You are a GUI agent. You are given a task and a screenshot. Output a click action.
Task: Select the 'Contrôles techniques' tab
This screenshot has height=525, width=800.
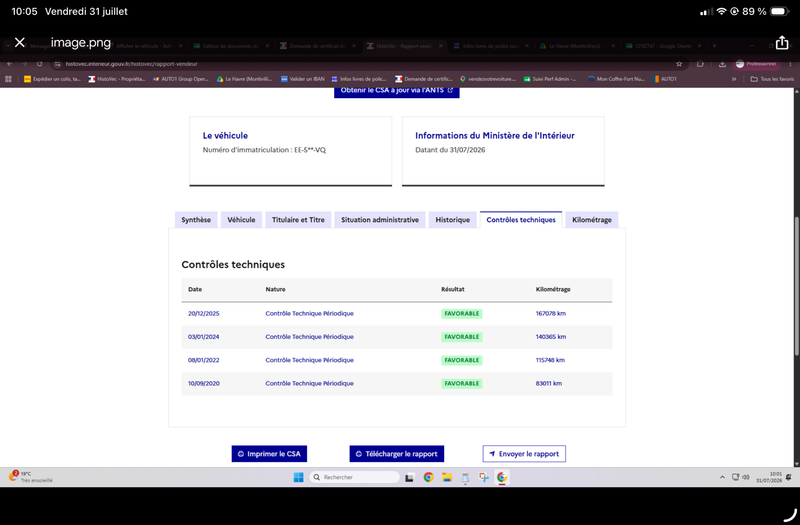pyautogui.click(x=521, y=220)
